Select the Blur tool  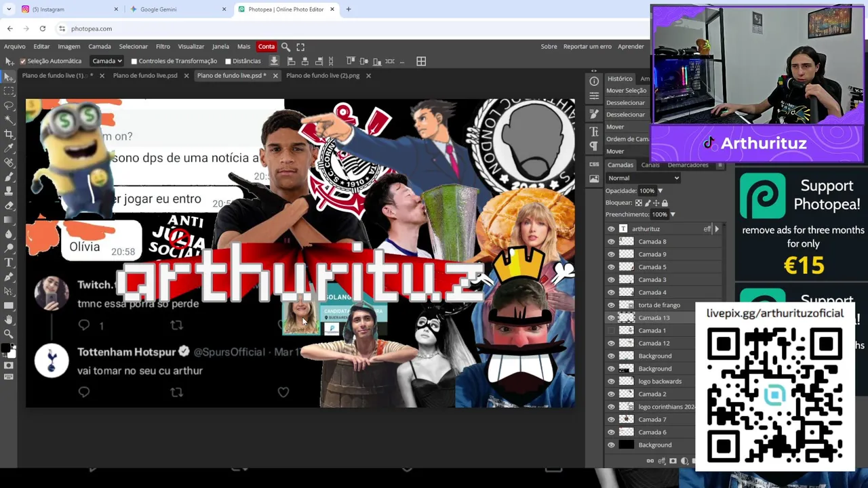tap(9, 233)
